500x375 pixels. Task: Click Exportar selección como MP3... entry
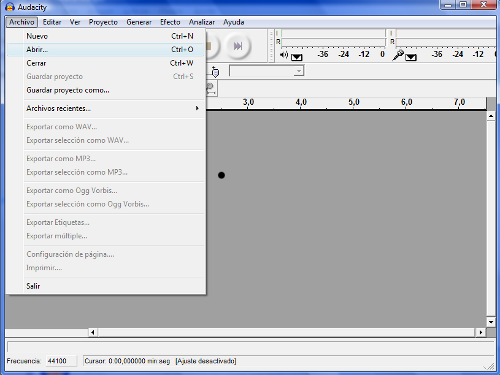click(106, 172)
